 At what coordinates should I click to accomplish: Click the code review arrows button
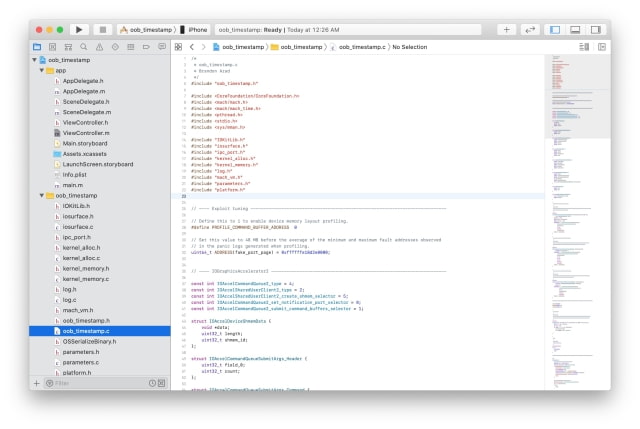[x=530, y=30]
